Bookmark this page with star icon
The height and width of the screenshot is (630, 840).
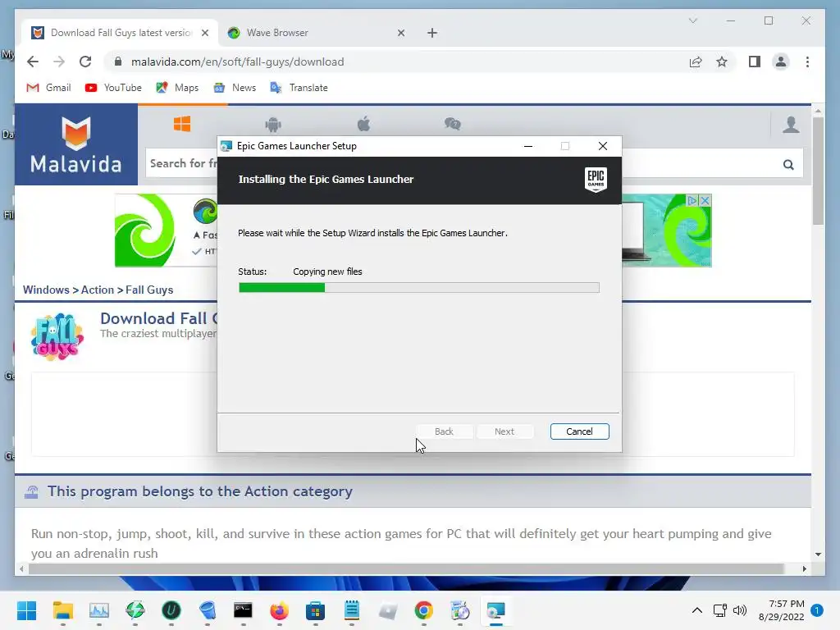click(722, 62)
